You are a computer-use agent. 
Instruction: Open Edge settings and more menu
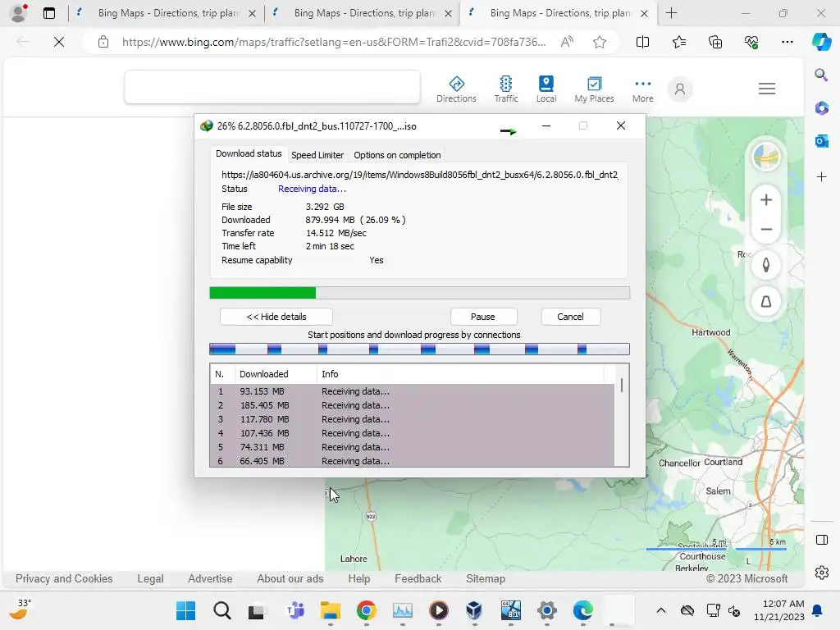(x=787, y=42)
